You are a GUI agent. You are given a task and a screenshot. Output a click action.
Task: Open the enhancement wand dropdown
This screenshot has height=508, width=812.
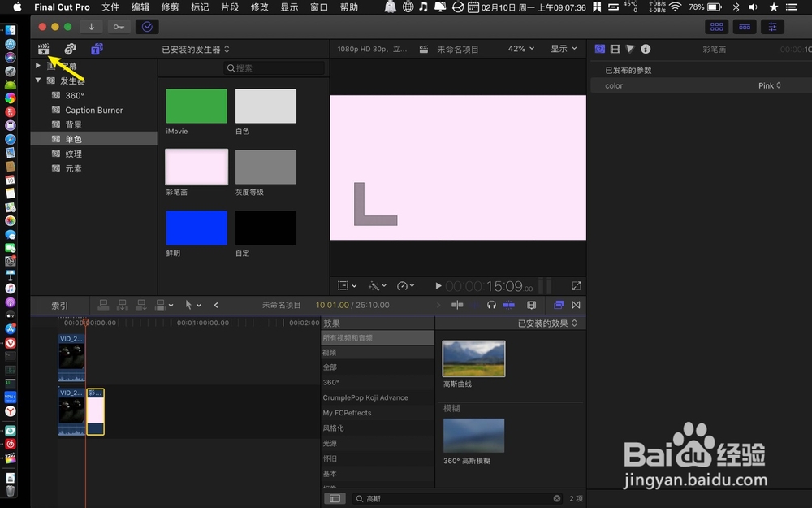378,285
